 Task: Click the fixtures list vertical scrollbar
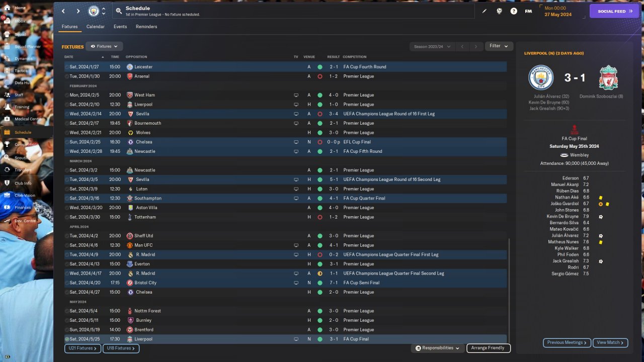click(509, 291)
